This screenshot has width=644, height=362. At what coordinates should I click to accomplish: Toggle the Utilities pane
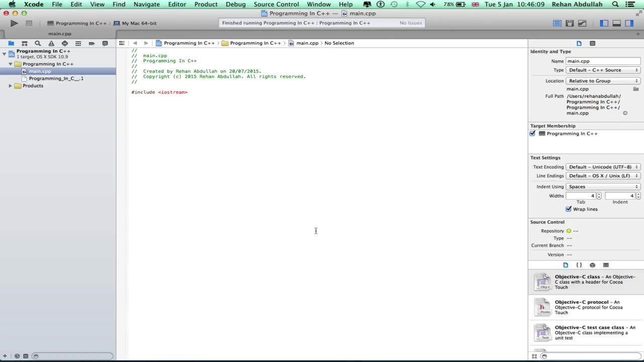coord(629,23)
